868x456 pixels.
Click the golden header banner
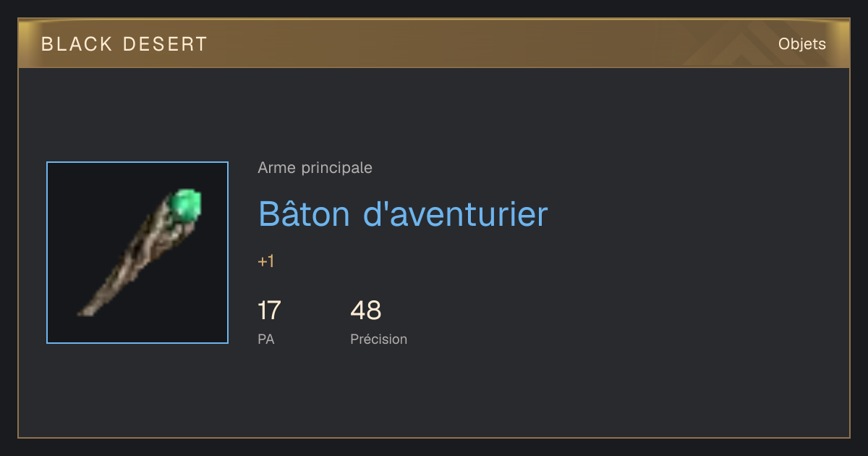point(434,43)
